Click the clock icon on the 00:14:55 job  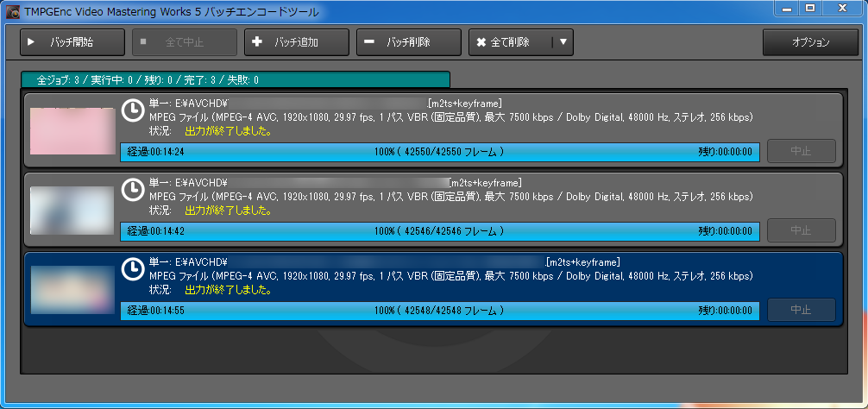(132, 269)
